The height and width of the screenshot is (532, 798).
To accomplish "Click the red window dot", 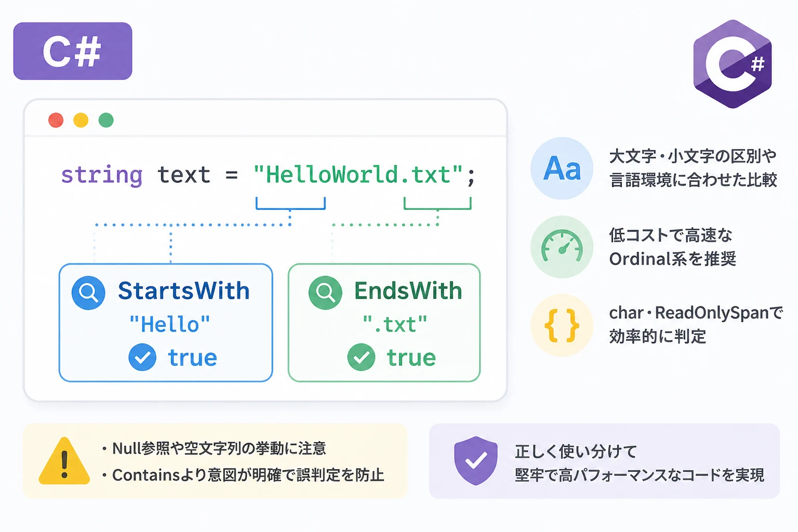I will (x=56, y=120).
